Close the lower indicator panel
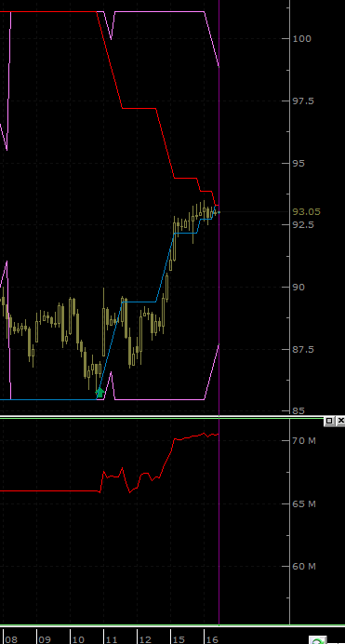The width and height of the screenshot is (345, 644). tap(340, 421)
